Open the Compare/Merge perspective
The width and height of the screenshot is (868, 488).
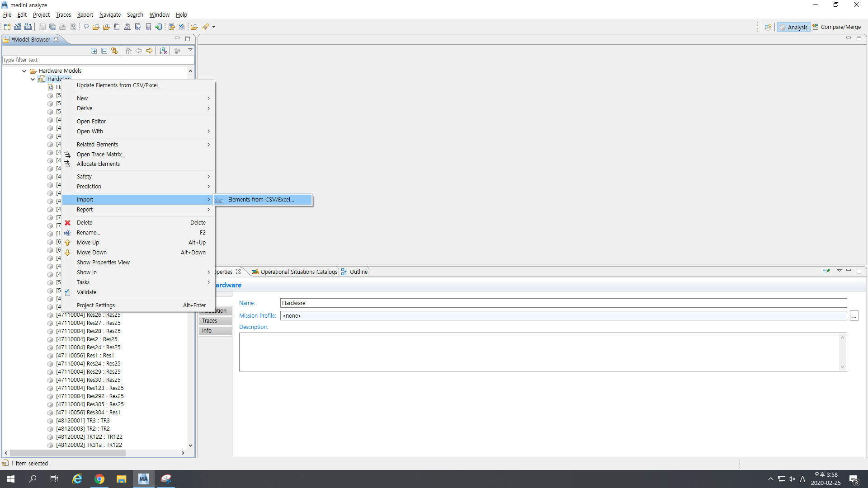pos(837,27)
